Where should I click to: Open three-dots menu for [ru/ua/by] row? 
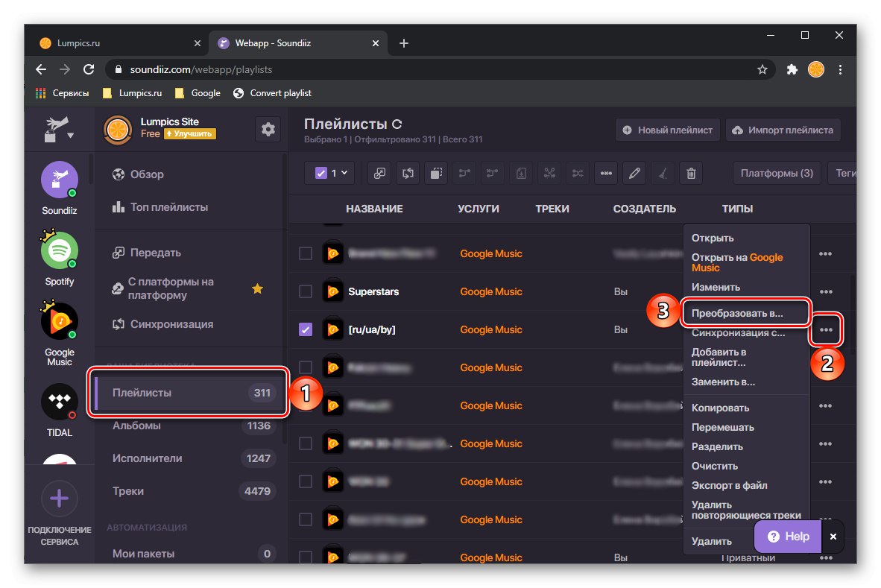pyautogui.click(x=825, y=329)
